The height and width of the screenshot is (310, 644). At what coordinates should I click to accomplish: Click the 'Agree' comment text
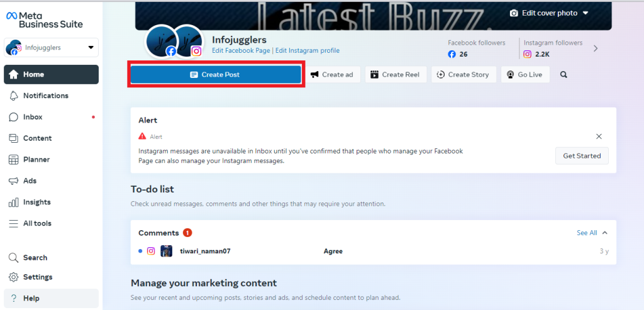[333, 252]
